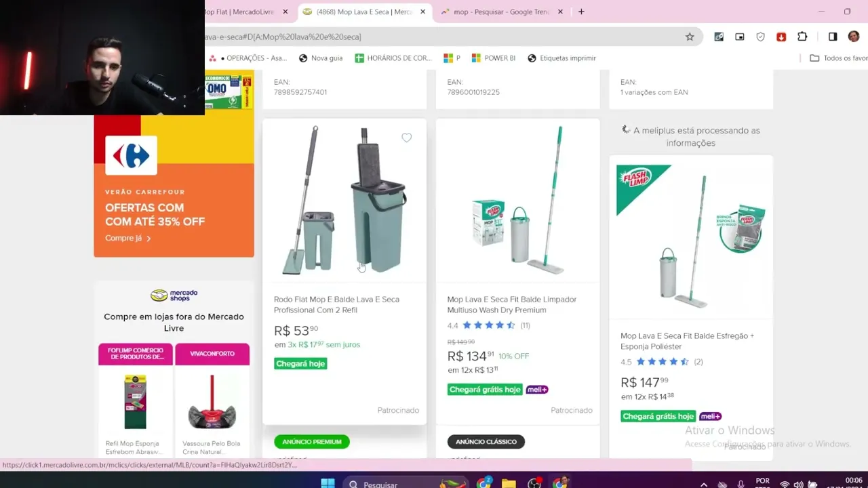
Task: Open the Nova guia bookmark
Action: (x=321, y=58)
